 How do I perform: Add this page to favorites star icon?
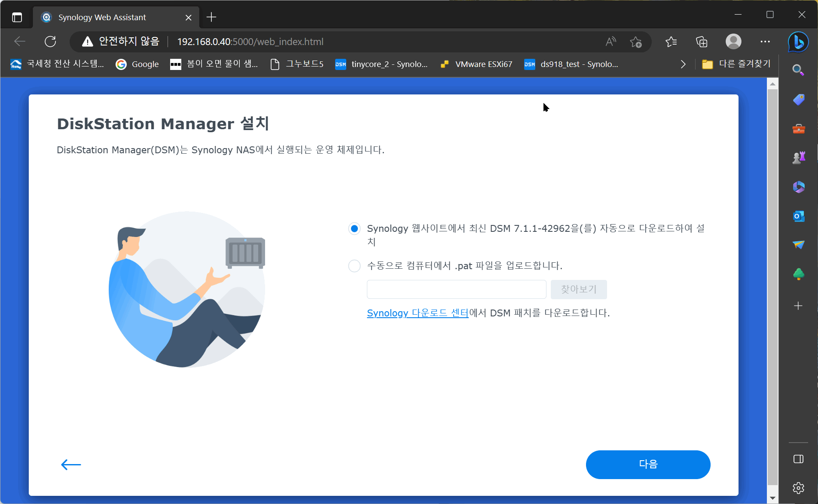click(635, 42)
